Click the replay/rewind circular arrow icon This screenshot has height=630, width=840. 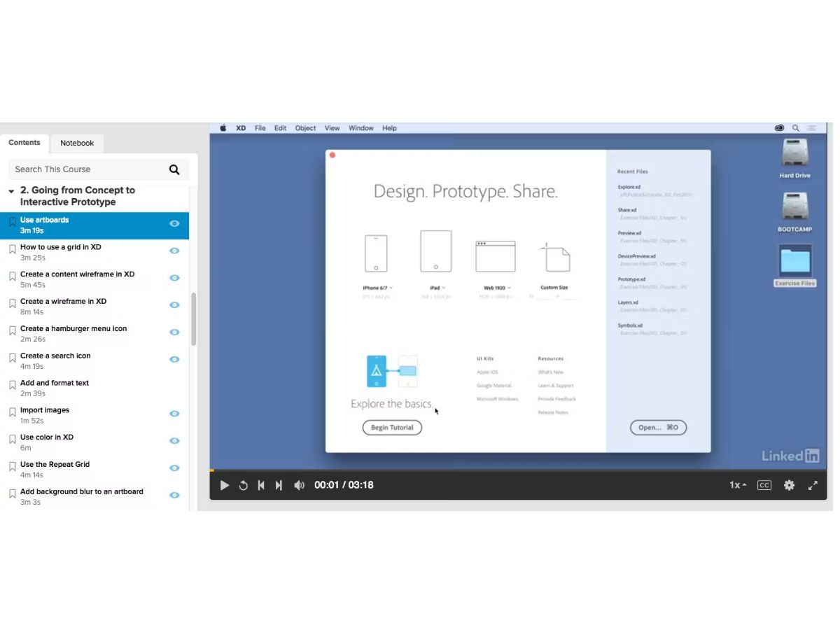244,485
